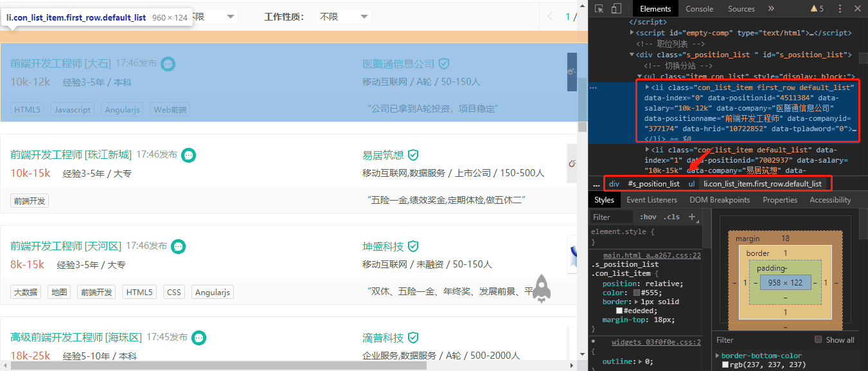Open widgets_03f0f0e.css:2 source link
Image resolution: width=868 pixels, height=371 pixels.
pyautogui.click(x=656, y=342)
